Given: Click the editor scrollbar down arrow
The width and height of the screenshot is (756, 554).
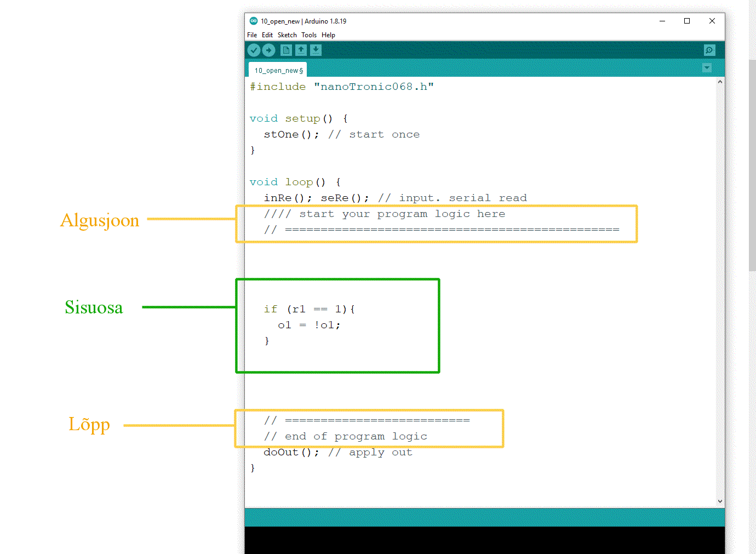Looking at the screenshot, I should tap(720, 501).
